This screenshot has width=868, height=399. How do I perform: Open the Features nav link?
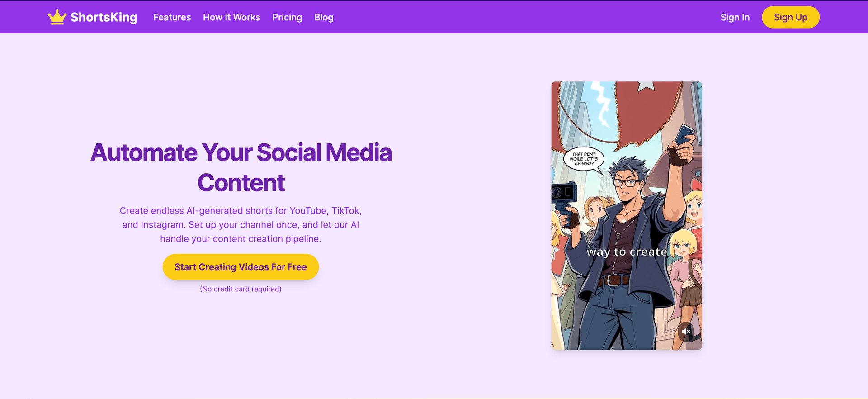click(x=172, y=17)
